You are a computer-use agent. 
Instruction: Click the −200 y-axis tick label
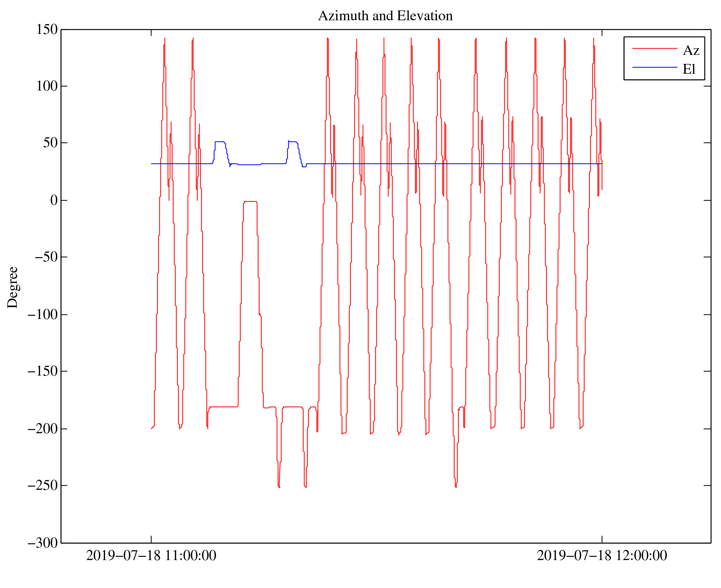[x=42, y=429]
